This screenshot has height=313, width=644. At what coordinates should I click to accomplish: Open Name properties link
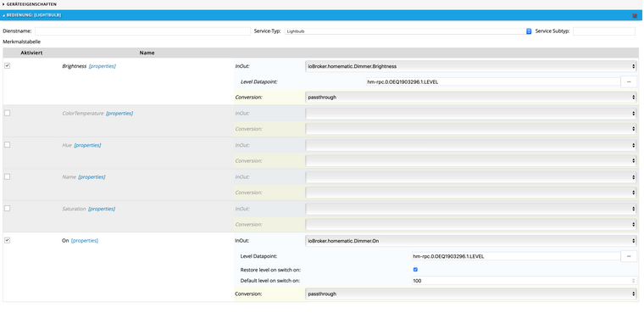[x=92, y=177]
